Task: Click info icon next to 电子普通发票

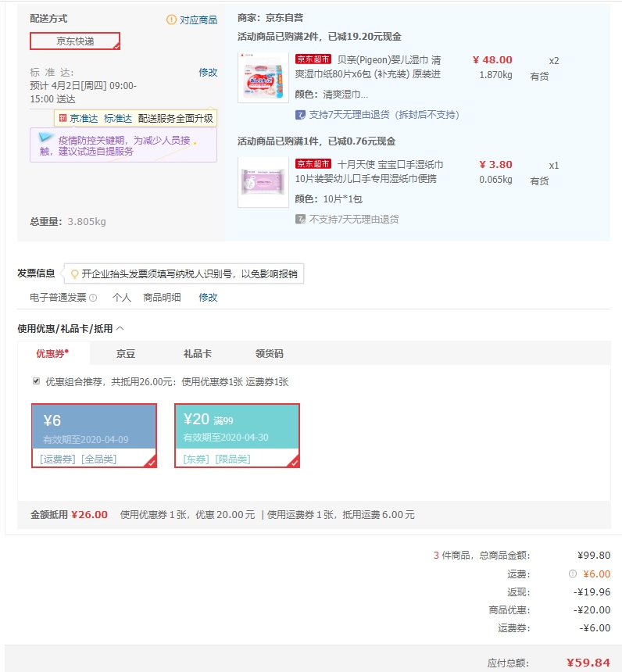Action: (x=93, y=298)
